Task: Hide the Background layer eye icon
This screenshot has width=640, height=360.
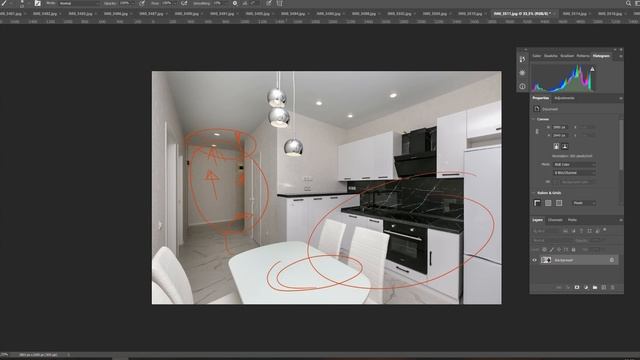Action: (534, 260)
